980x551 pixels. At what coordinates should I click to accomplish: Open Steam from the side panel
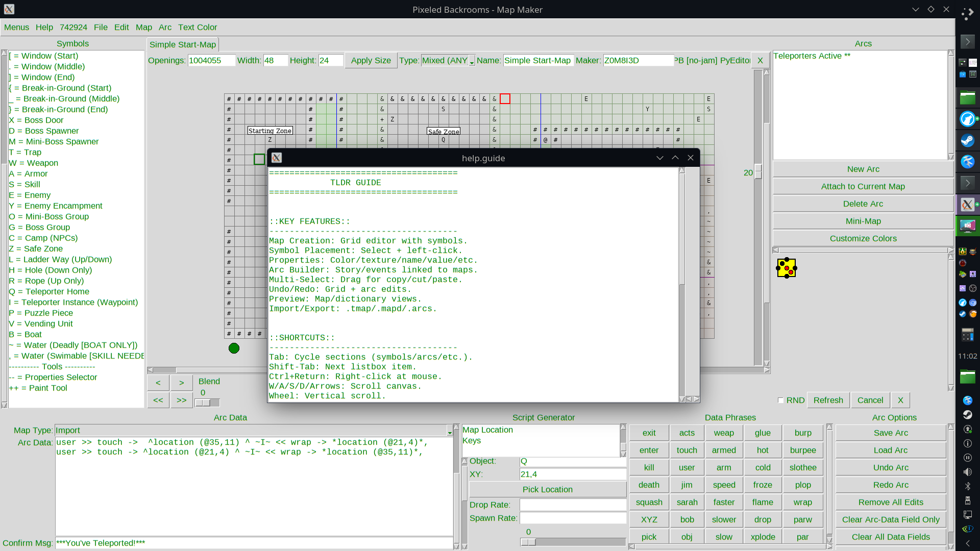(967, 140)
